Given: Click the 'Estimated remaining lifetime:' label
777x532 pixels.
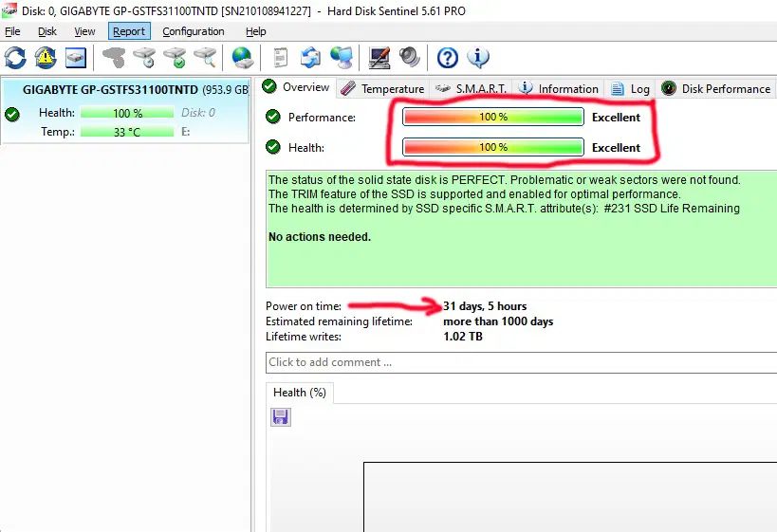Looking at the screenshot, I should (x=339, y=321).
